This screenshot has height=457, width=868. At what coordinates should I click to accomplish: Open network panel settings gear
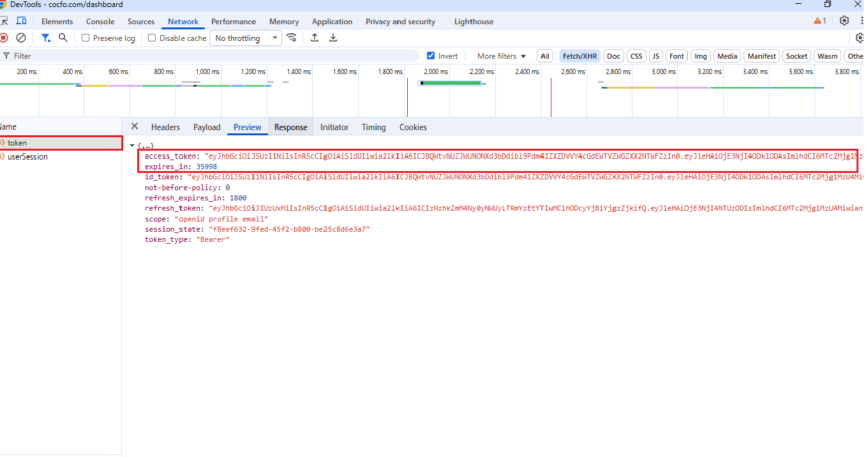click(860, 38)
